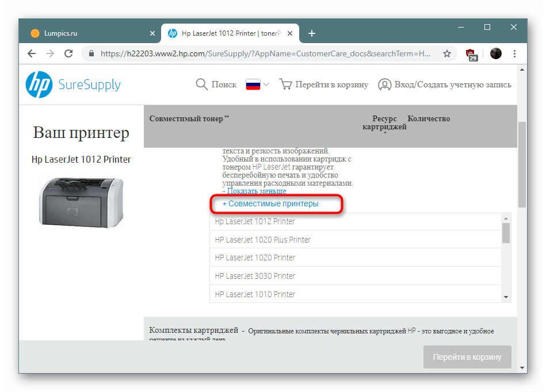Click the Показать меньше link

click(x=257, y=191)
